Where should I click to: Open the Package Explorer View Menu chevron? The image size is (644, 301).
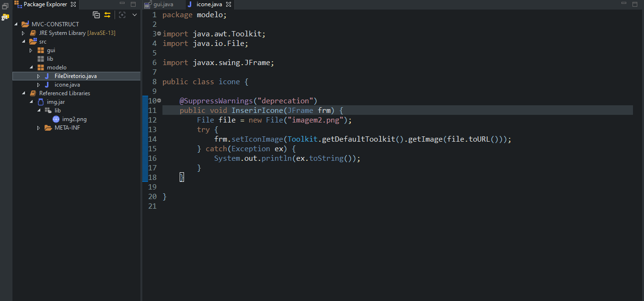coord(135,15)
